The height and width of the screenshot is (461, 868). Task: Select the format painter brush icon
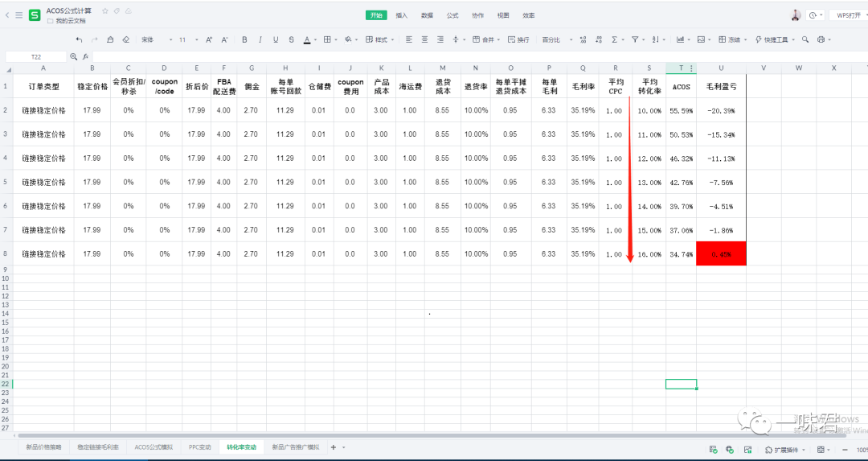point(110,39)
